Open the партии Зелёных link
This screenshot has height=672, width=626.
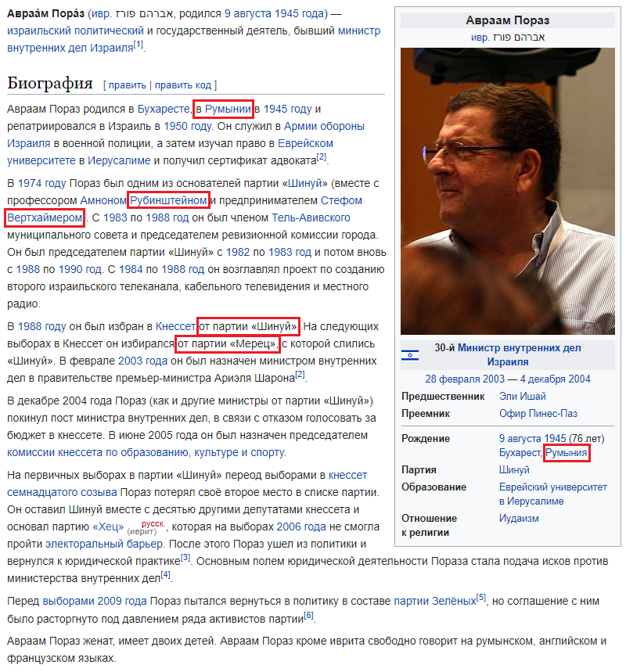(x=435, y=601)
